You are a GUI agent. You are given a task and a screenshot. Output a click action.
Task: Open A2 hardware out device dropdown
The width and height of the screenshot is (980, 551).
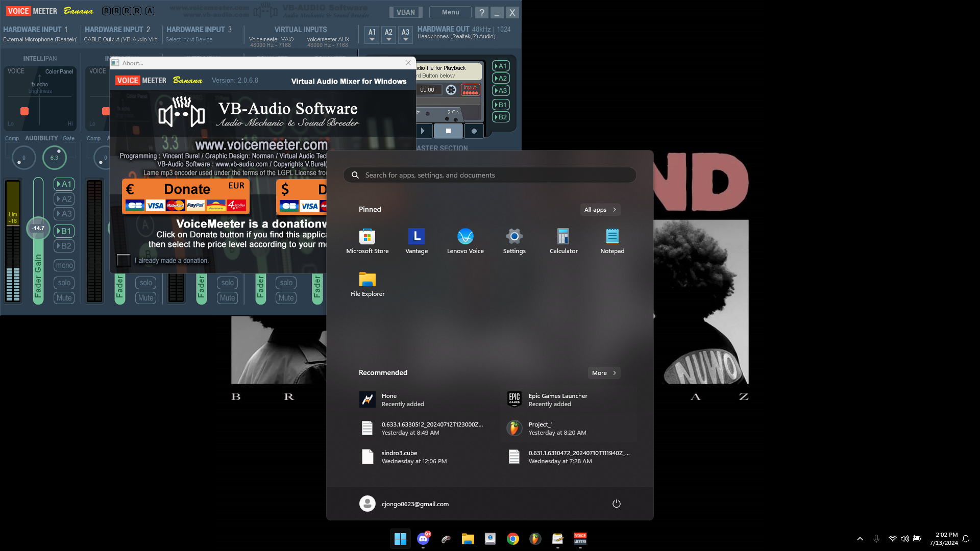click(388, 34)
